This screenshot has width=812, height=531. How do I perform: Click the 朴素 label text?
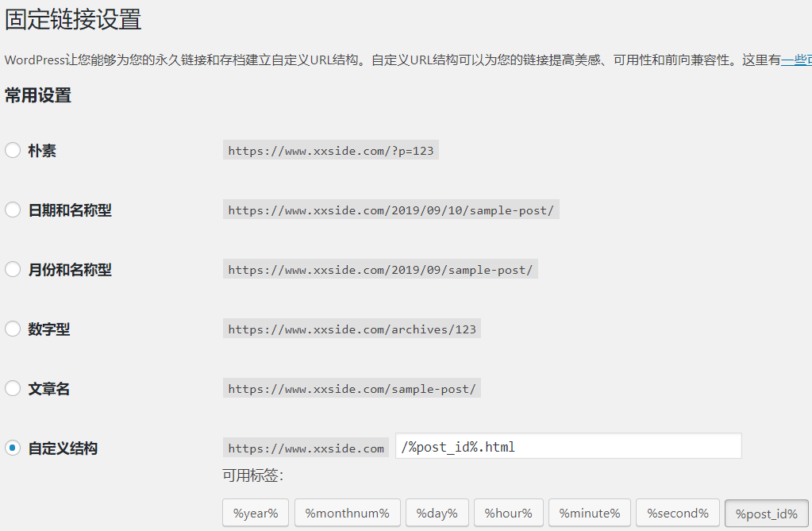click(42, 151)
